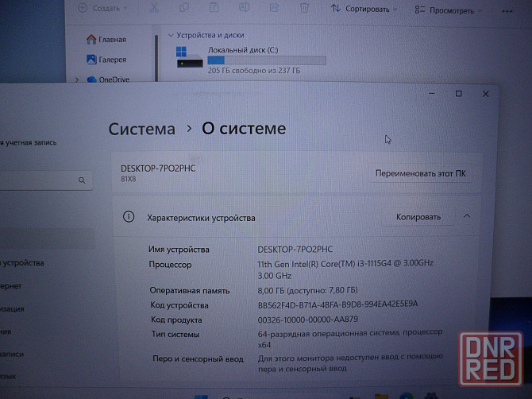Click the Перо и сенсорный ввод label
Screen dimensions: 532x399
[198, 359]
